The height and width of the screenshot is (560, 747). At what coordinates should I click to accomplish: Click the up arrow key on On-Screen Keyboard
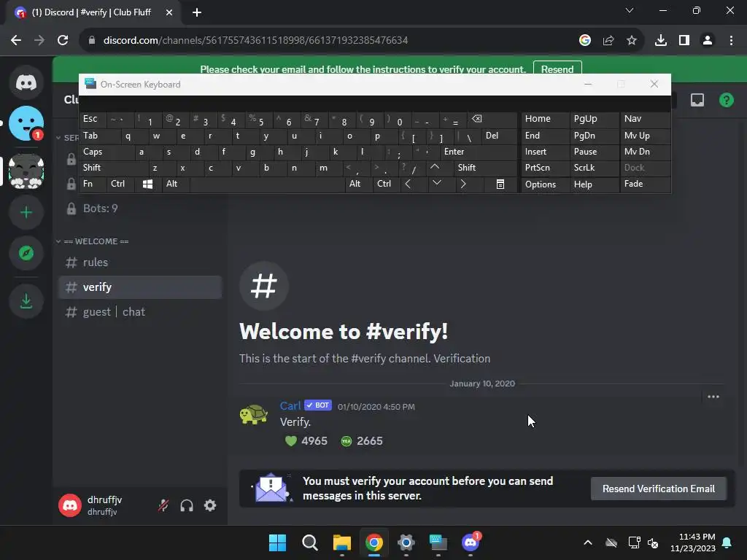[435, 168]
